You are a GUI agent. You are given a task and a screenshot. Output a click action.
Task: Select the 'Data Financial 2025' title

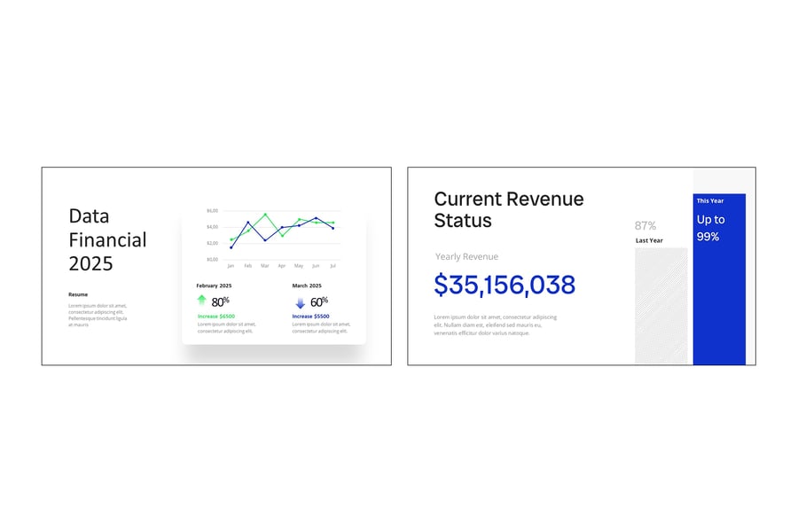[x=107, y=239]
